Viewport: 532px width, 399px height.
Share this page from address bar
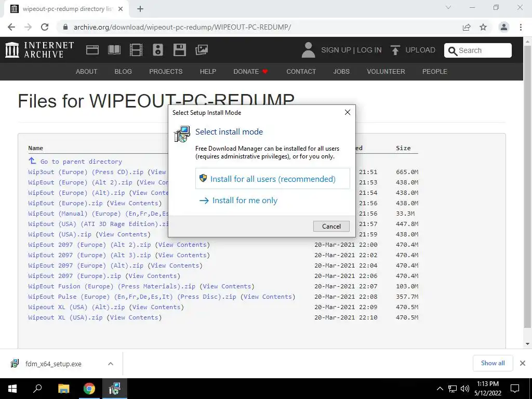pyautogui.click(x=467, y=27)
